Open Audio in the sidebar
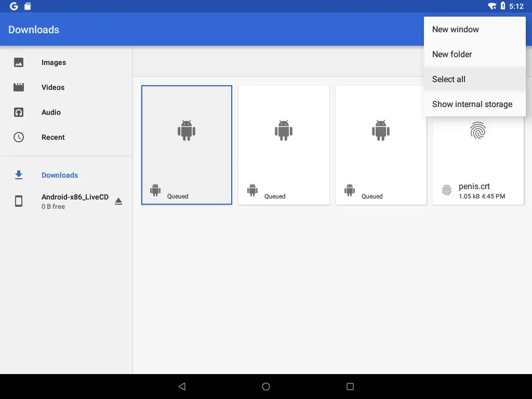The width and height of the screenshot is (532, 399). point(66,112)
